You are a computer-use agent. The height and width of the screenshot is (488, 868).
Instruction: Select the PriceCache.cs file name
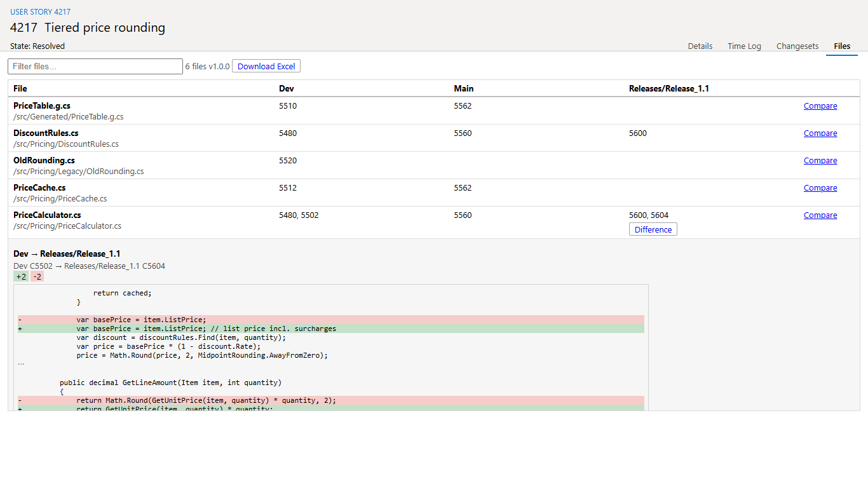click(39, 188)
